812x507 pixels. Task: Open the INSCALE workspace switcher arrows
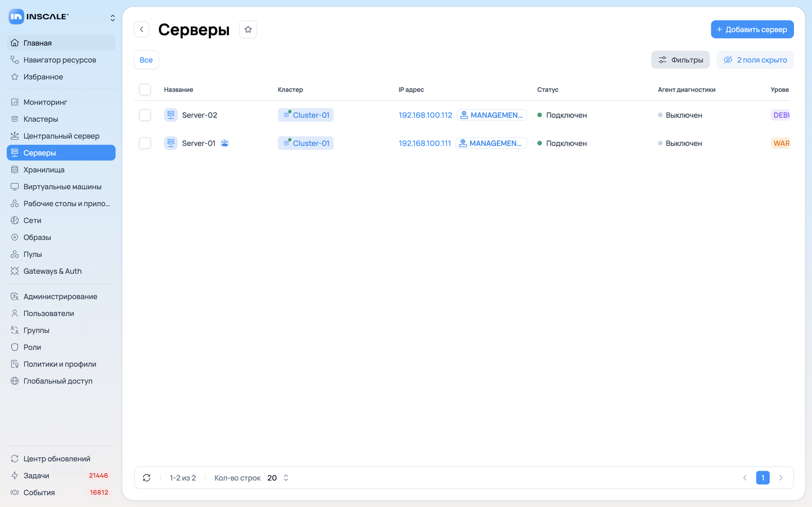click(x=113, y=18)
